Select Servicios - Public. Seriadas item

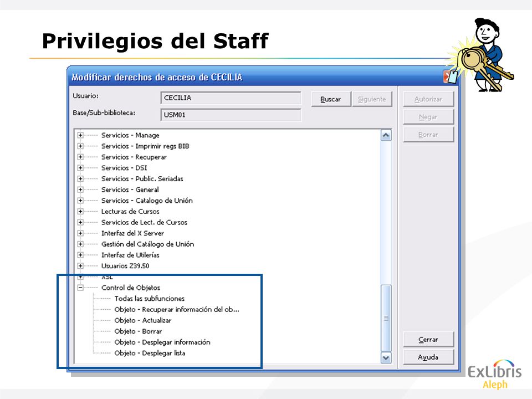pyautogui.click(x=142, y=178)
